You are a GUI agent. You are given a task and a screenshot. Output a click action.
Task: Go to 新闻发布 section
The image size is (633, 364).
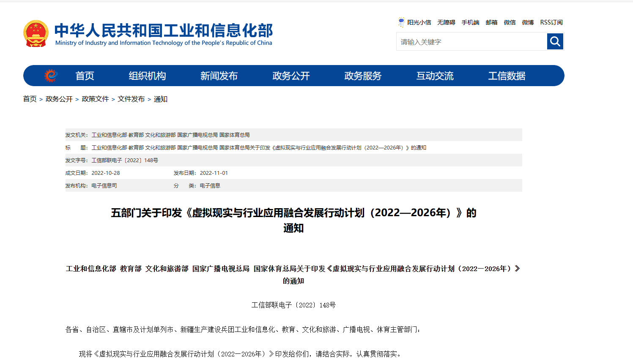click(219, 76)
